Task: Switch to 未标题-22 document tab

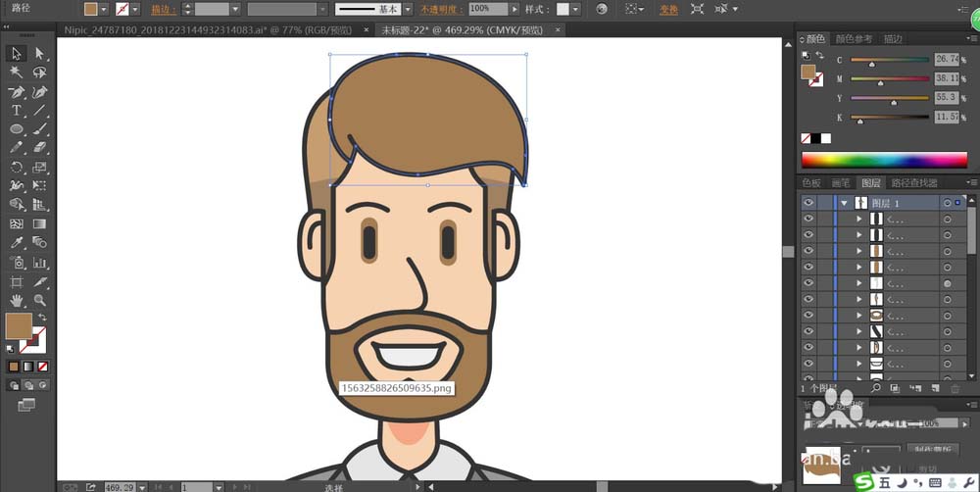Action: tap(462, 30)
